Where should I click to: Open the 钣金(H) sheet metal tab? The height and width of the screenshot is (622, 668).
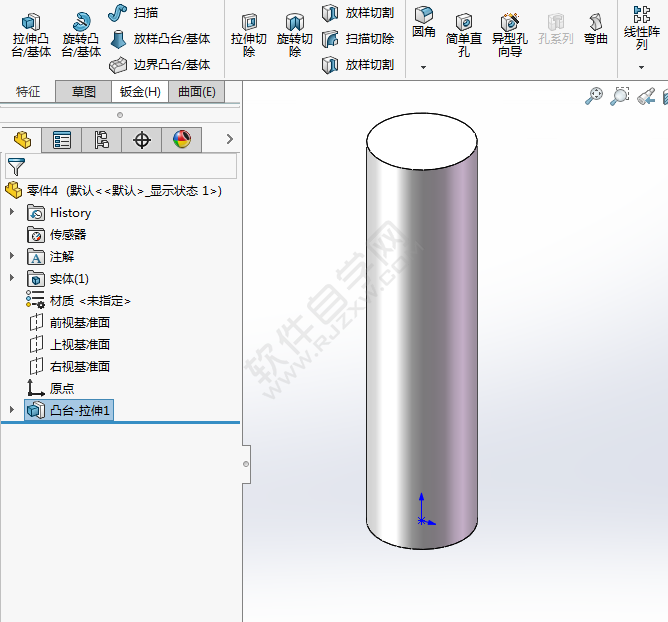click(x=140, y=92)
